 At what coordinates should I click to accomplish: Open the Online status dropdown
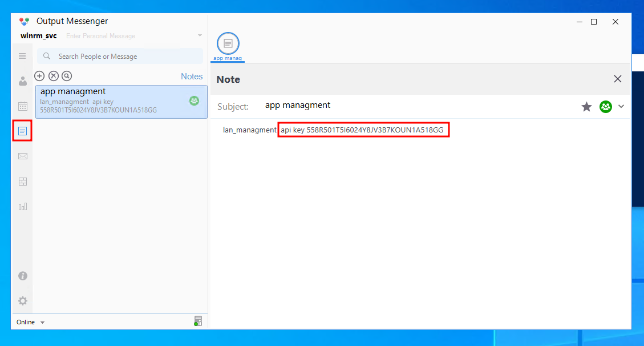30,322
